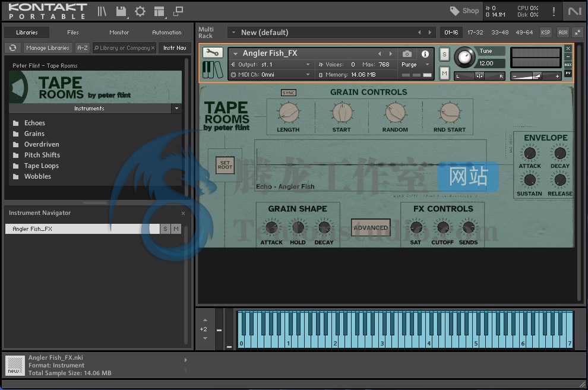The height and width of the screenshot is (390, 588).
Task: Select rack page 17-32
Action: click(x=475, y=33)
